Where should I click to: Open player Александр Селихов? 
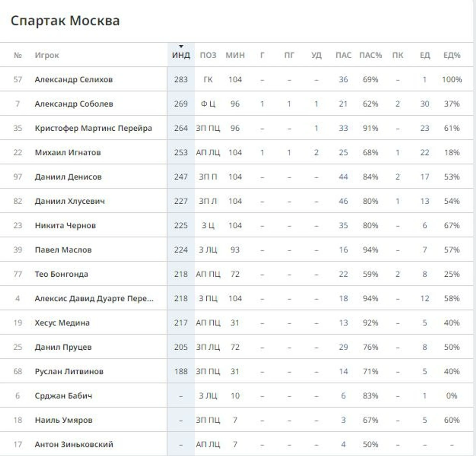coord(74,80)
